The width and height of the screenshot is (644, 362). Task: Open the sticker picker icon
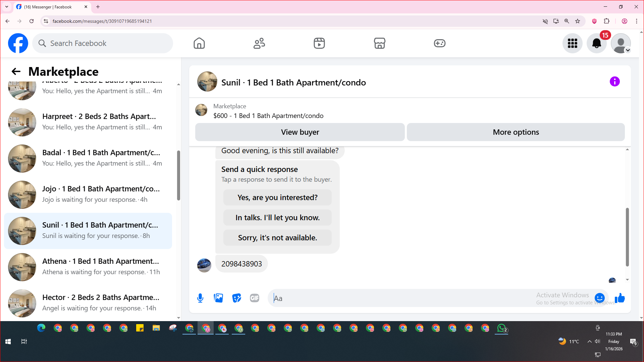(236, 298)
